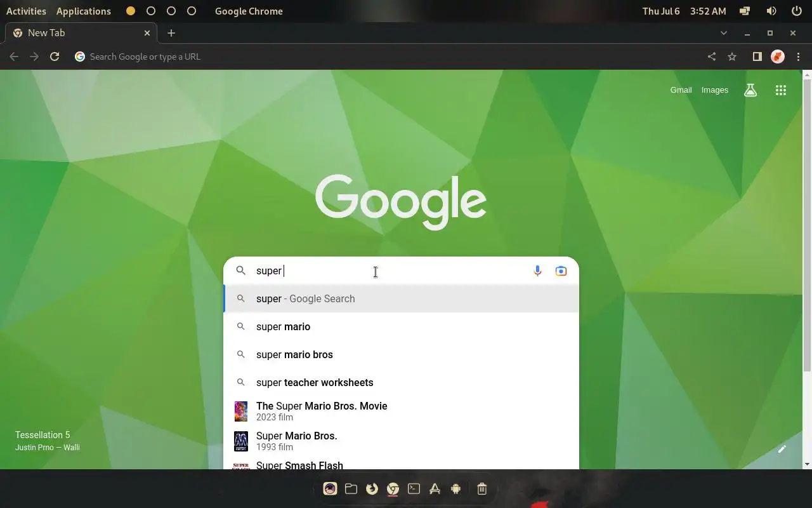
Task: Click inside the Google search box
Action: pyautogui.click(x=402, y=271)
